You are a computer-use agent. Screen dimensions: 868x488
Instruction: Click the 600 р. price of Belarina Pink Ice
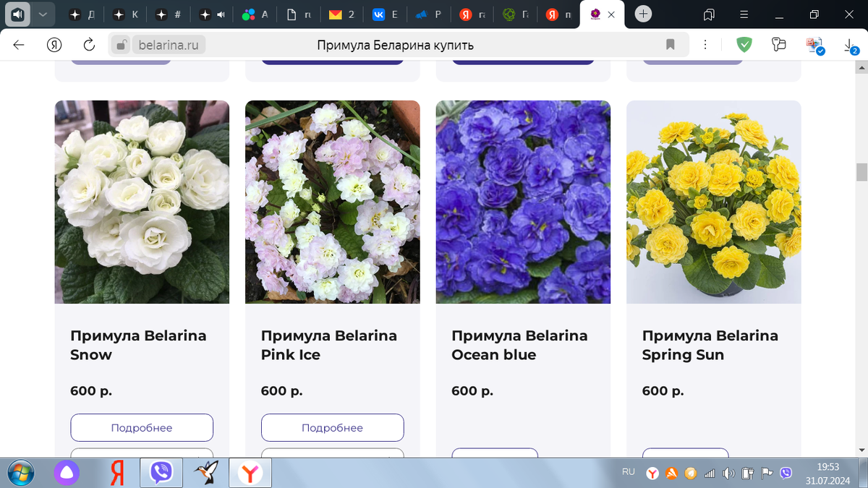(282, 391)
